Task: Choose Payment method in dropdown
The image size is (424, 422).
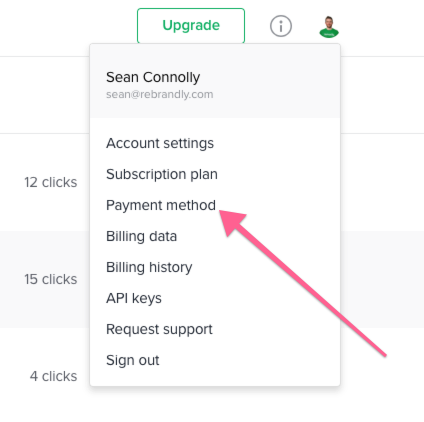Action: (x=161, y=205)
